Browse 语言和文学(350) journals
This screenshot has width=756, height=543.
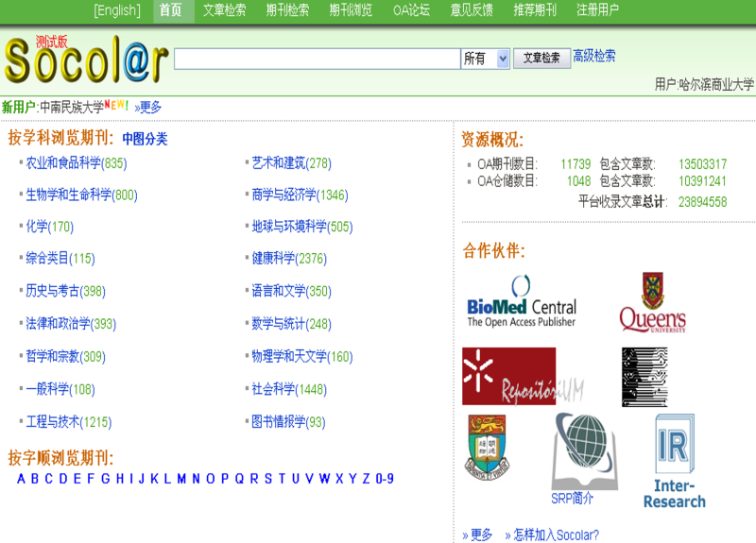coord(292,291)
